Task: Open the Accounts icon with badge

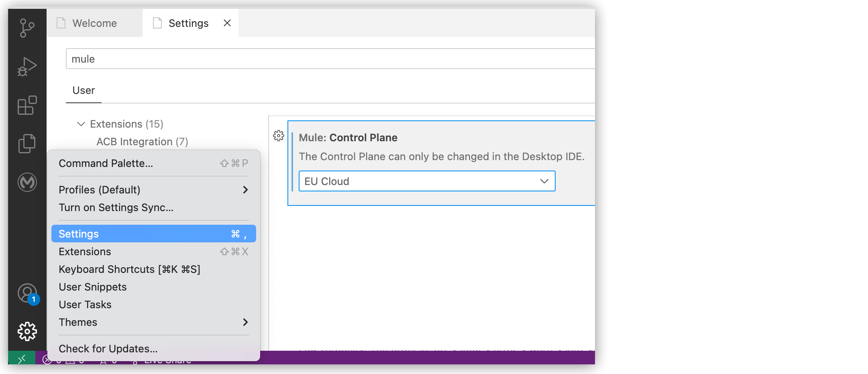Action: 26,293
